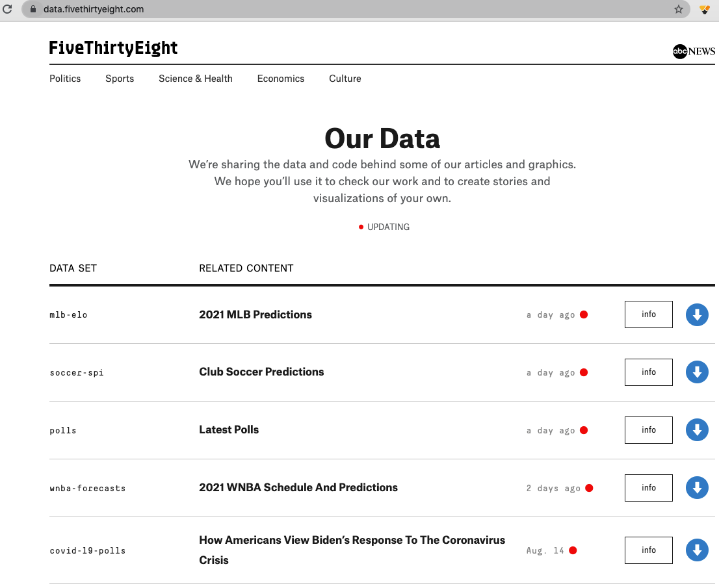Image resolution: width=719 pixels, height=588 pixels.
Task: Focus the address bar URL data.fivethirtyeight.com
Action: (94, 9)
